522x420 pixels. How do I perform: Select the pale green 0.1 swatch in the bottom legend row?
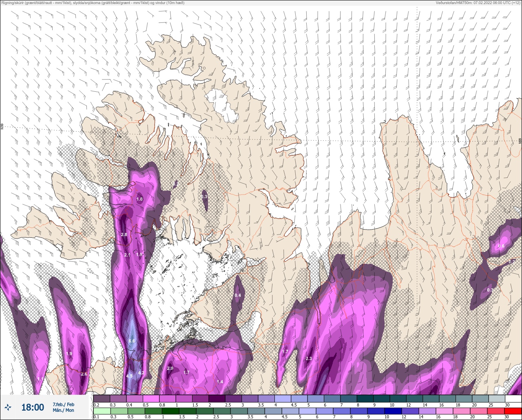[x=102, y=411]
